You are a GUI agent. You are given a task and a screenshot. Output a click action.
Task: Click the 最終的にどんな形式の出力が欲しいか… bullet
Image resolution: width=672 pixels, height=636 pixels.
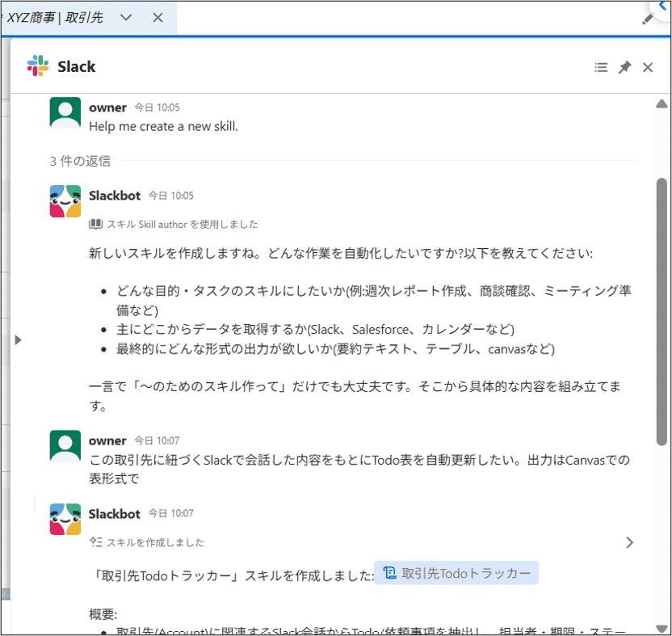point(335,348)
